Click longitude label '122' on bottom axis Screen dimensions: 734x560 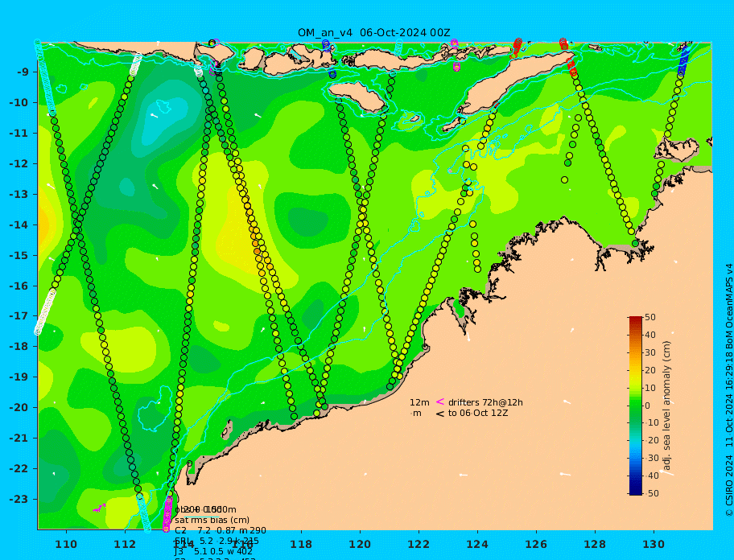[x=419, y=544]
